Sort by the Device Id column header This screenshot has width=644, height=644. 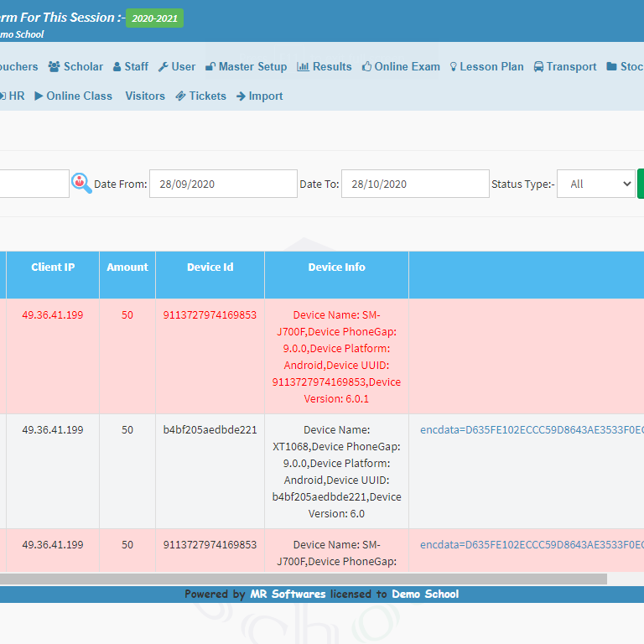[x=210, y=267]
